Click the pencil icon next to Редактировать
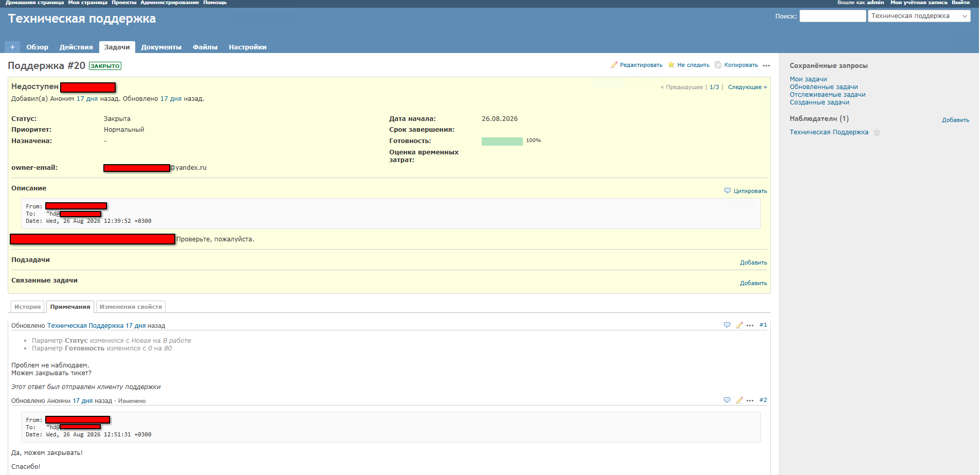This screenshot has width=980, height=475. coord(614,65)
